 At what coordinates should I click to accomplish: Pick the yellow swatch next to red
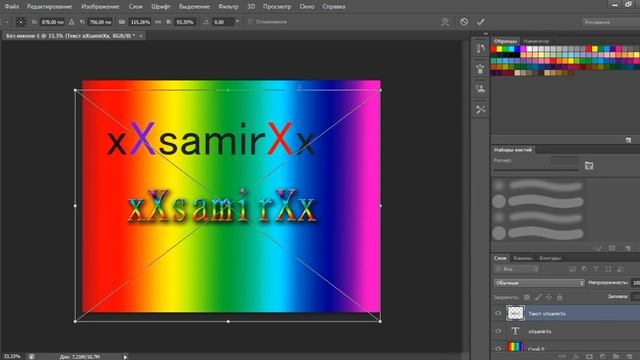click(x=499, y=49)
